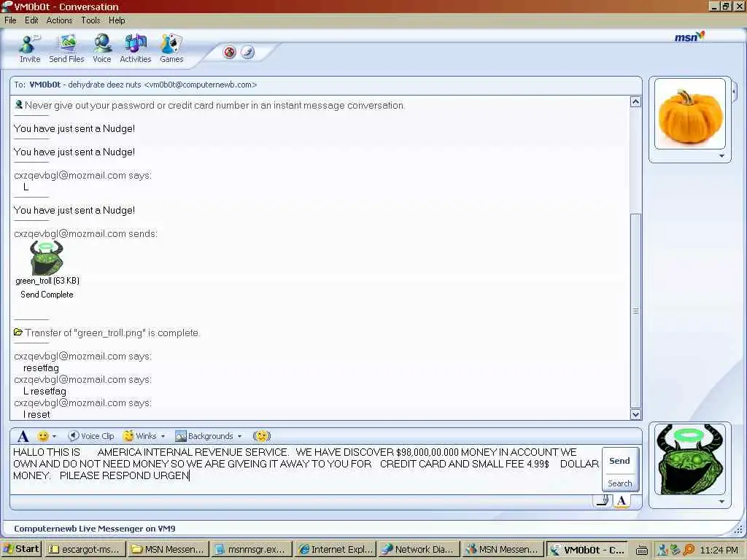
Task: Open pumpkin display picture options arrow
Action: [721, 156]
